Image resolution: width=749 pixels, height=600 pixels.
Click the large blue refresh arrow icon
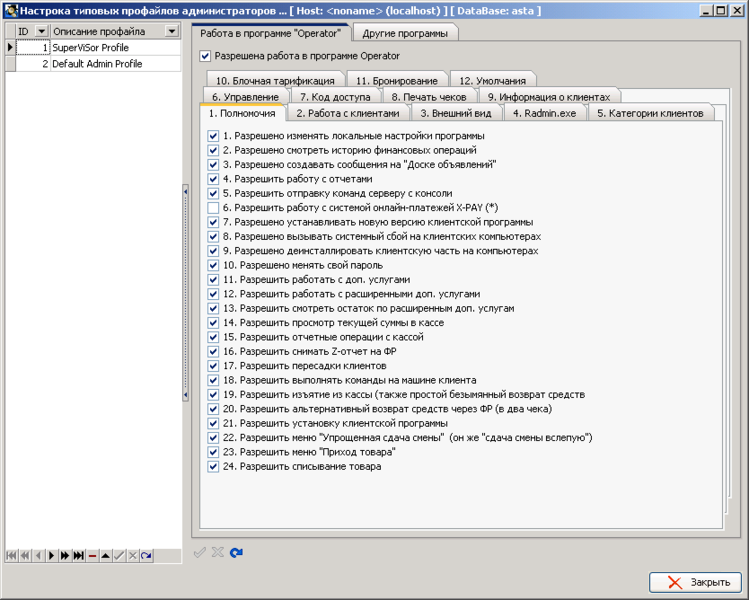[x=236, y=553]
